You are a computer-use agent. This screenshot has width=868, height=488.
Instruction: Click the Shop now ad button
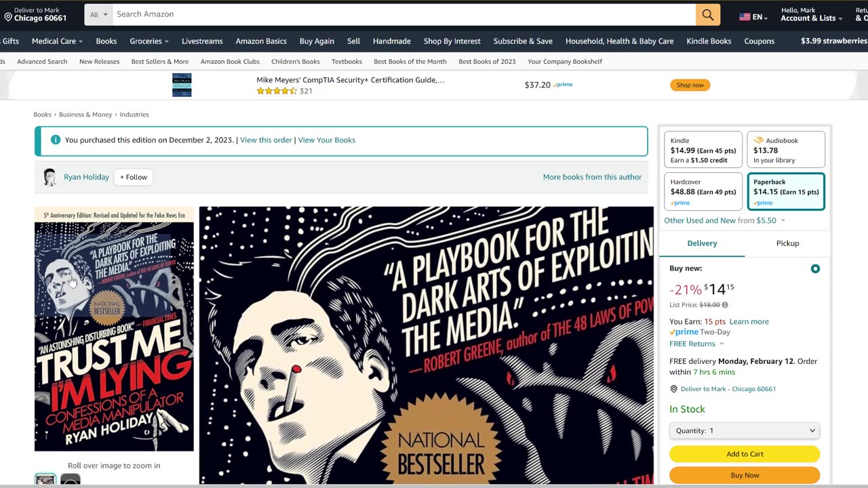[690, 85]
